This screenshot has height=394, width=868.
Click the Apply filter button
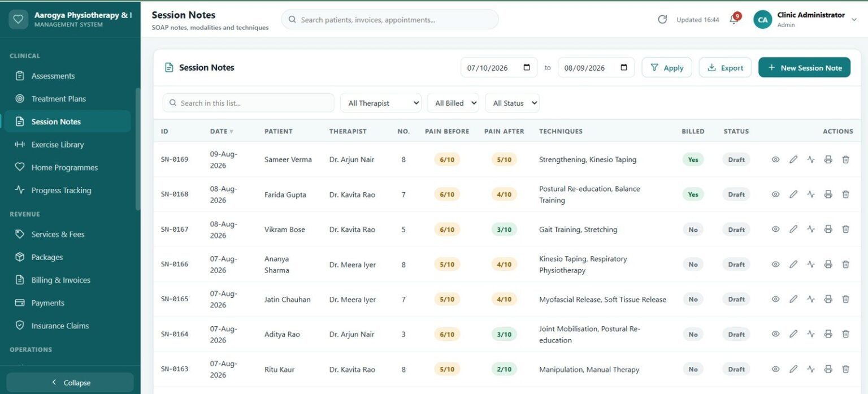(x=667, y=67)
